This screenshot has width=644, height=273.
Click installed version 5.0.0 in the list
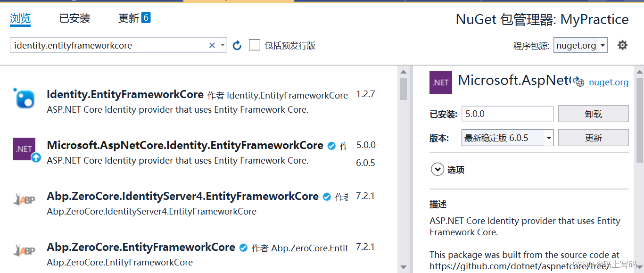click(x=366, y=145)
